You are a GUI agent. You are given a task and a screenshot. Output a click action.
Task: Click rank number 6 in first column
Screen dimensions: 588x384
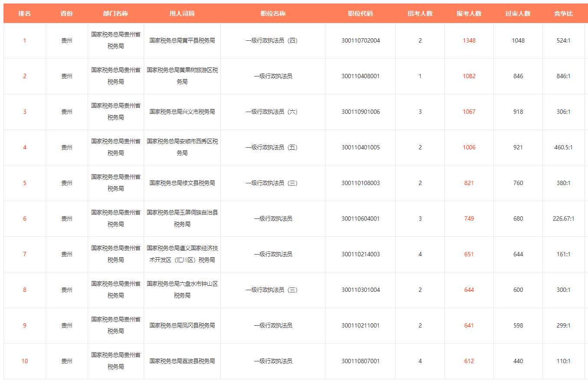[x=24, y=218]
